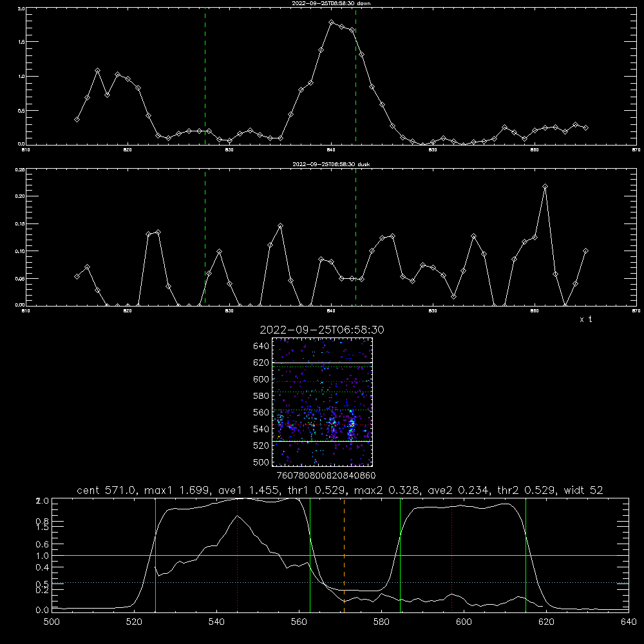
Task: Click the '520' y-axis label of heatmap
Action: [x=261, y=446]
